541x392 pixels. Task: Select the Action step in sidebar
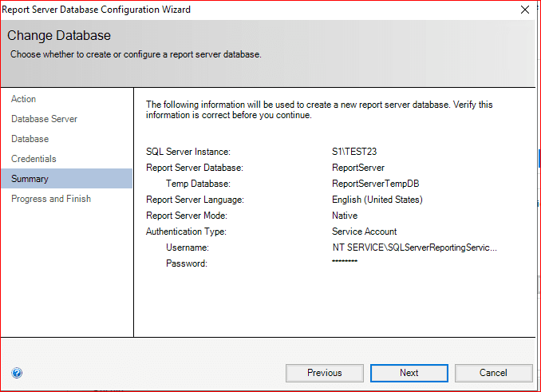(x=24, y=99)
